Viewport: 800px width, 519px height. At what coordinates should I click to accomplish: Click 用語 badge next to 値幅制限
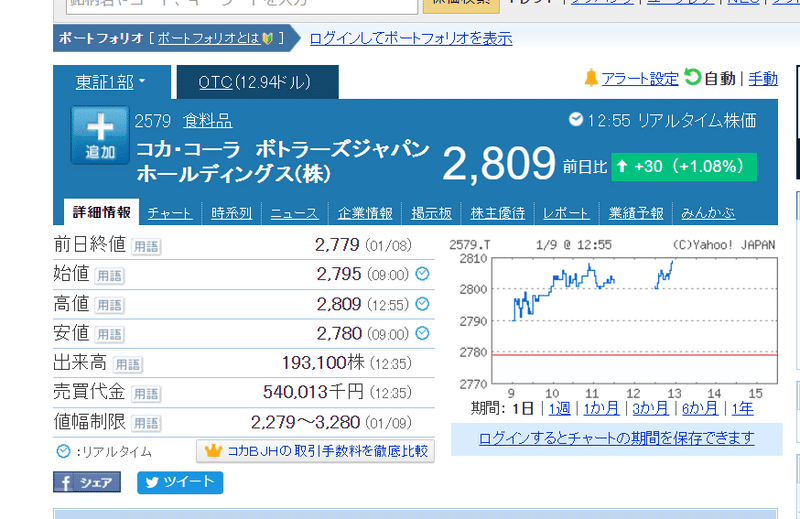(146, 424)
